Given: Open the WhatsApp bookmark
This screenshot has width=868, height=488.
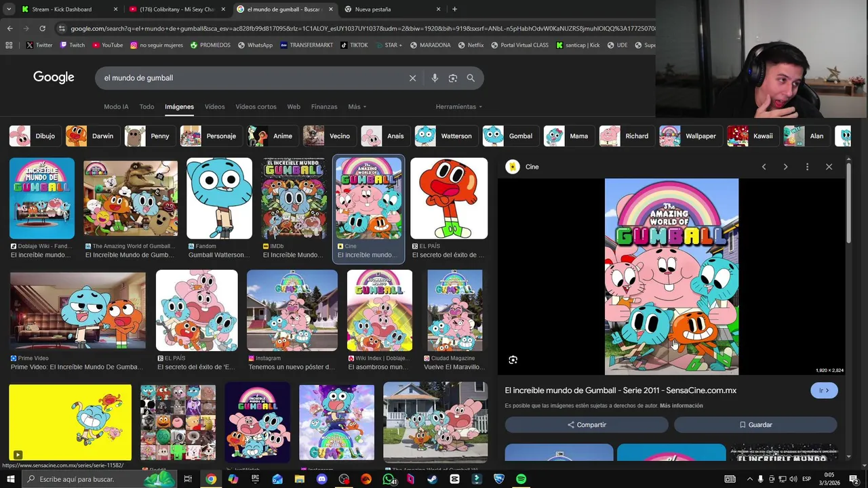Looking at the screenshot, I should pos(255,45).
